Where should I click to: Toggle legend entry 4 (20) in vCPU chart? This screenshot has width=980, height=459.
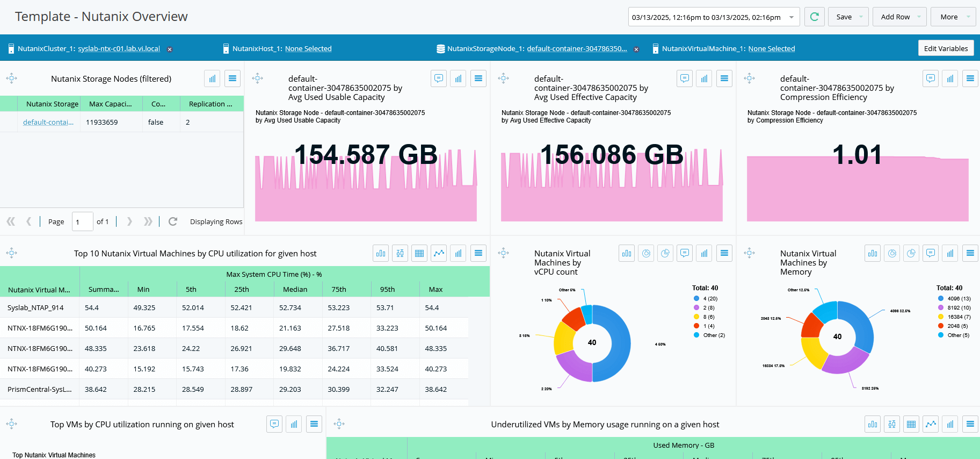tap(706, 298)
